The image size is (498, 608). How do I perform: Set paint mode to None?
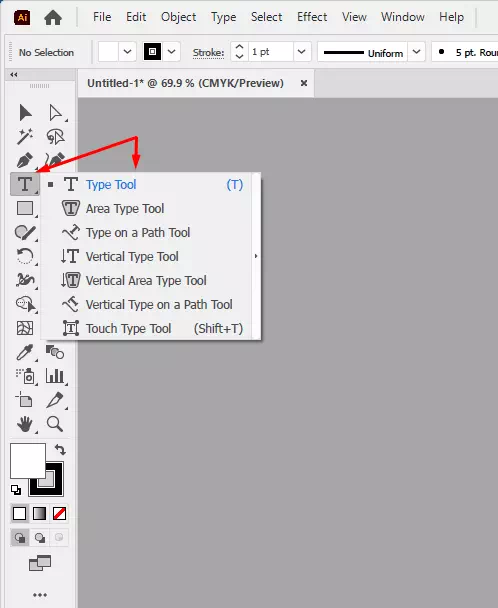59,513
